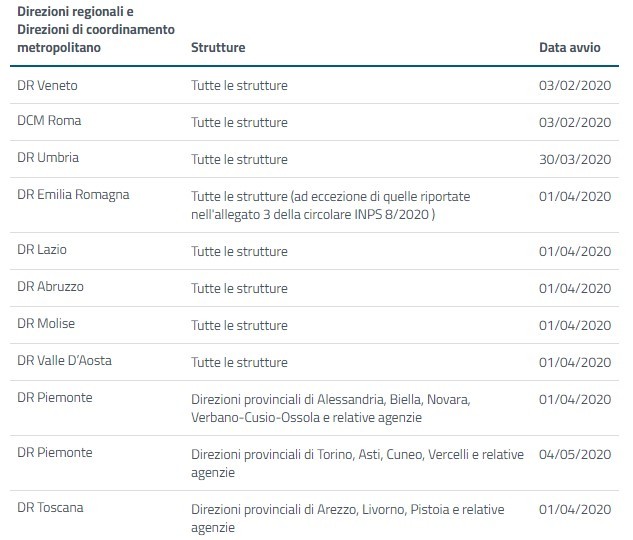
Task: Click on DR Molise
Action: pos(46,324)
